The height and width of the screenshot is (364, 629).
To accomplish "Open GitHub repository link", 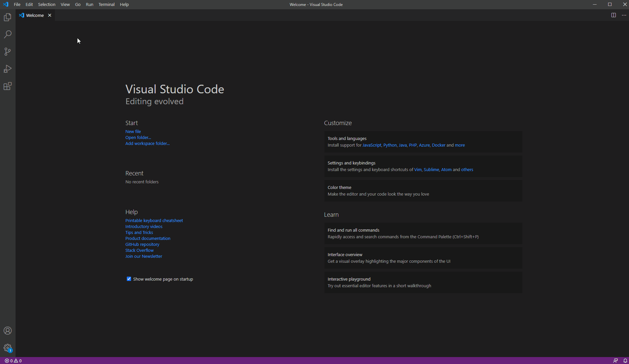I will 142,244.
